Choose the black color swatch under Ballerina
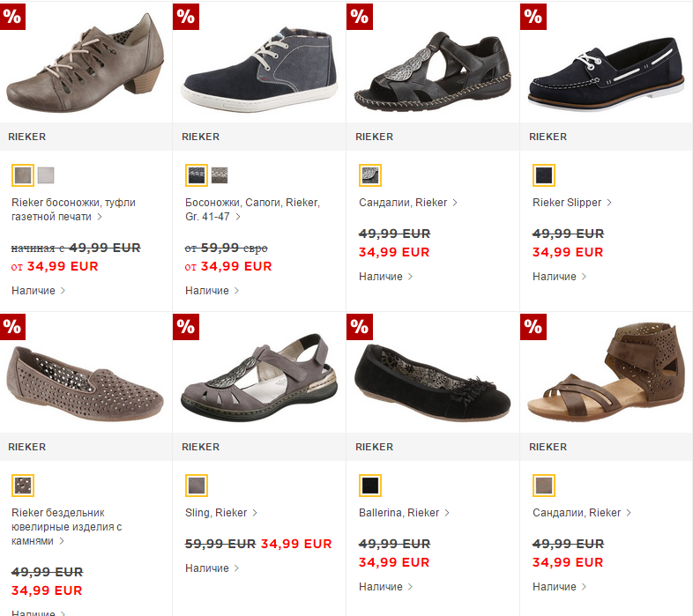The image size is (693, 616). tap(370, 486)
